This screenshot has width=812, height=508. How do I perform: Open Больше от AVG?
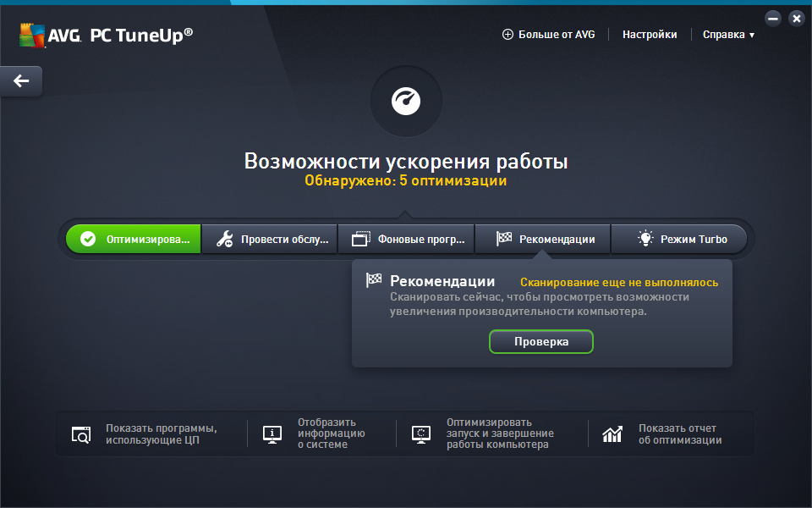pos(548,35)
